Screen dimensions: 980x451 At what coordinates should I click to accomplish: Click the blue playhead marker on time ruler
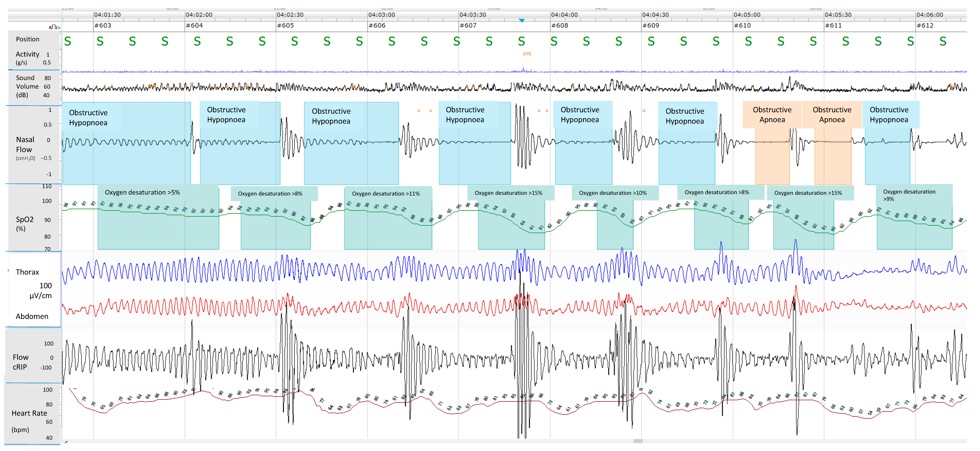(522, 20)
